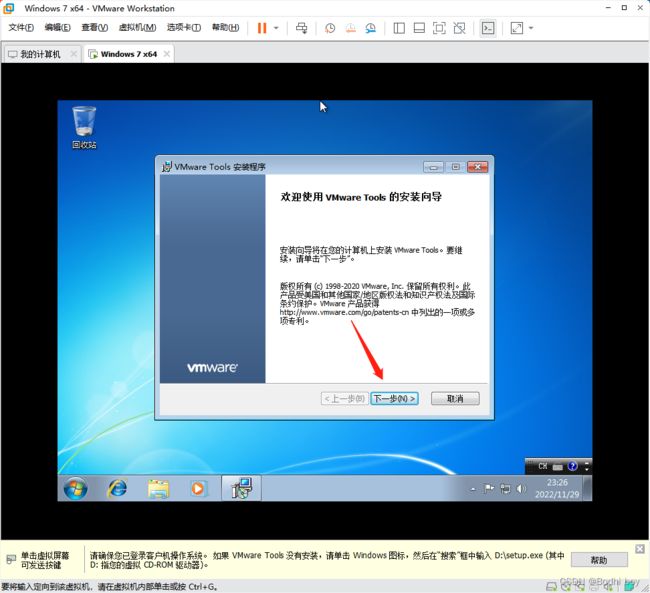Click 下一步(N) in VMware Tools installer

click(x=394, y=399)
